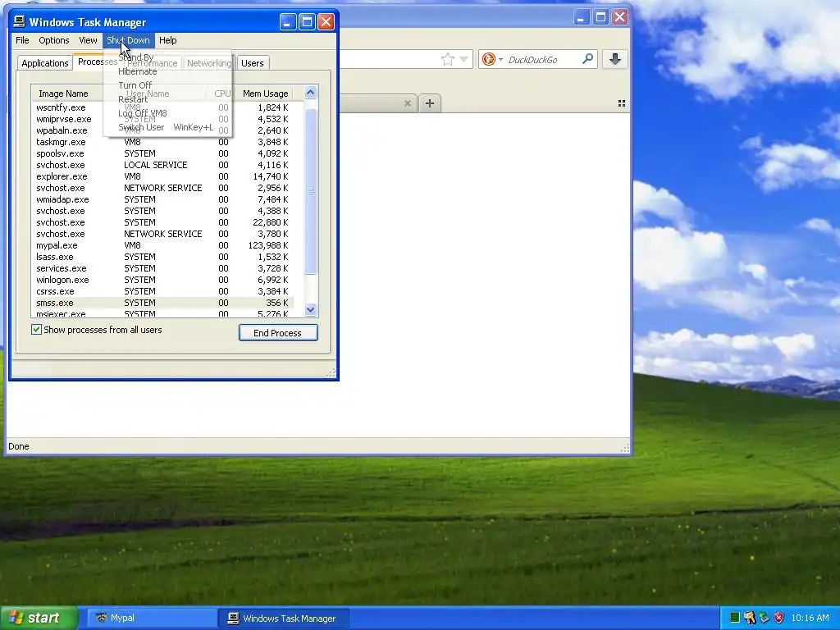Select the csrss.exe process

coord(163,291)
